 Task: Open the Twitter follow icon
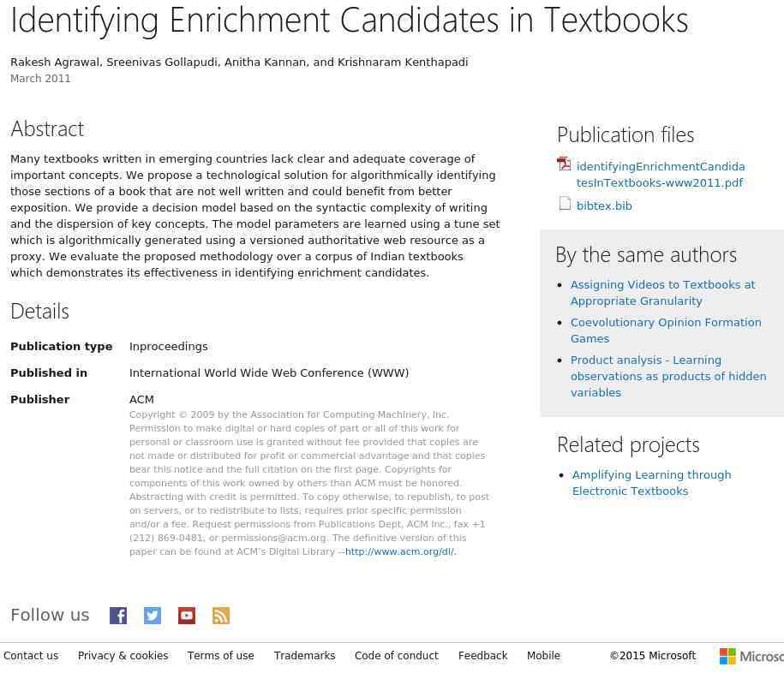(x=153, y=616)
